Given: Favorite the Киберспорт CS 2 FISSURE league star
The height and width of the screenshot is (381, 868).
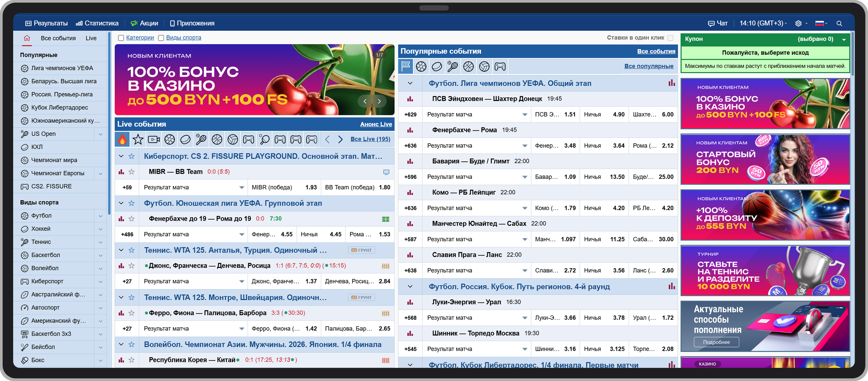Looking at the screenshot, I should pyautogui.click(x=131, y=156).
